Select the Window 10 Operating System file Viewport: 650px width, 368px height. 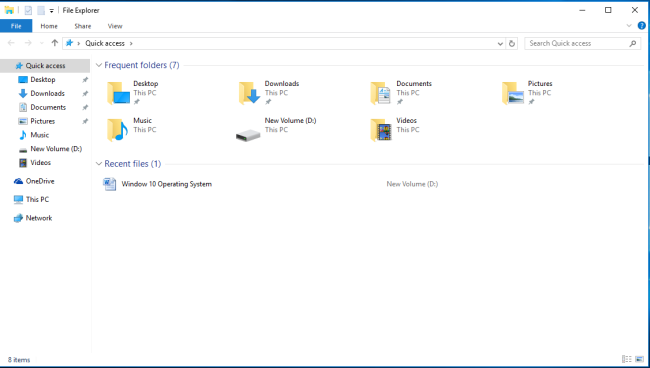pyautogui.click(x=167, y=184)
